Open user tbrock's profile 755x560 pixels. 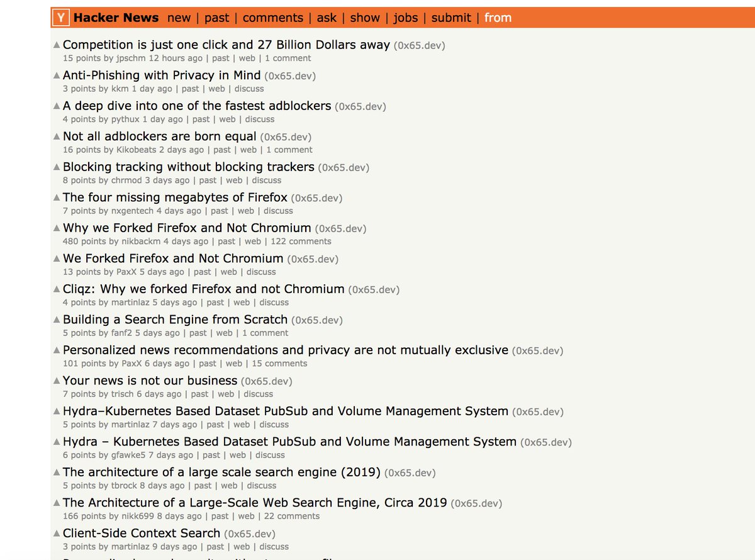pos(124,486)
